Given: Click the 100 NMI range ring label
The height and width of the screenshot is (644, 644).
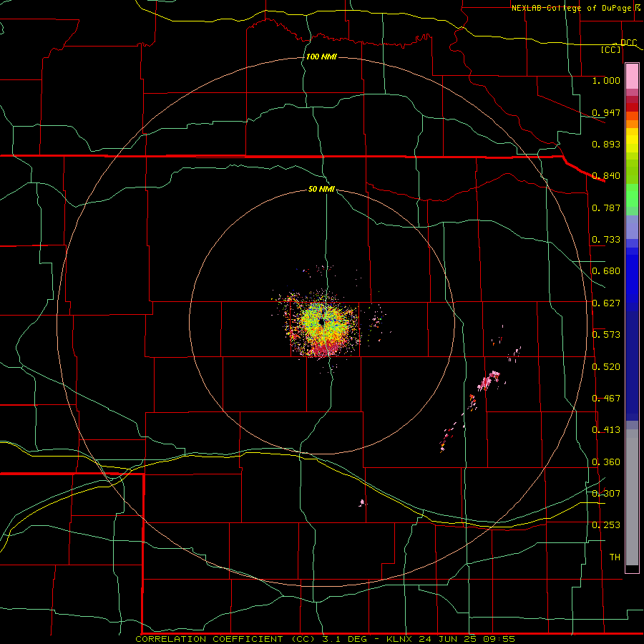Looking at the screenshot, I should (x=321, y=57).
